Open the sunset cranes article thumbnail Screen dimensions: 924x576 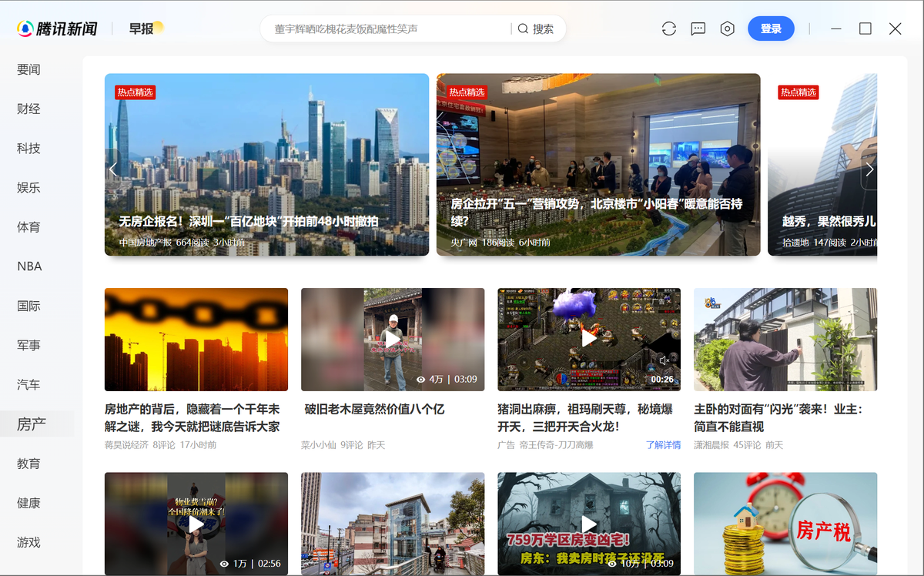(196, 340)
